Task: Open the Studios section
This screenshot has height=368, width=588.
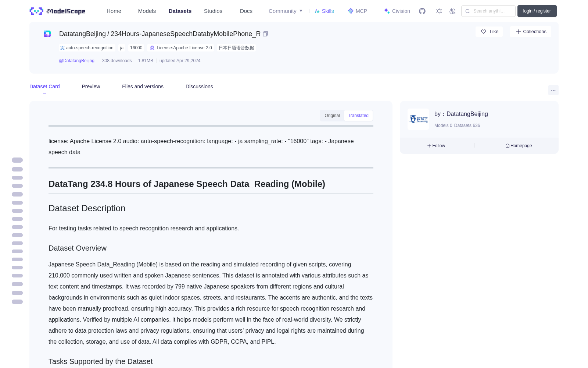Action: 213,11
